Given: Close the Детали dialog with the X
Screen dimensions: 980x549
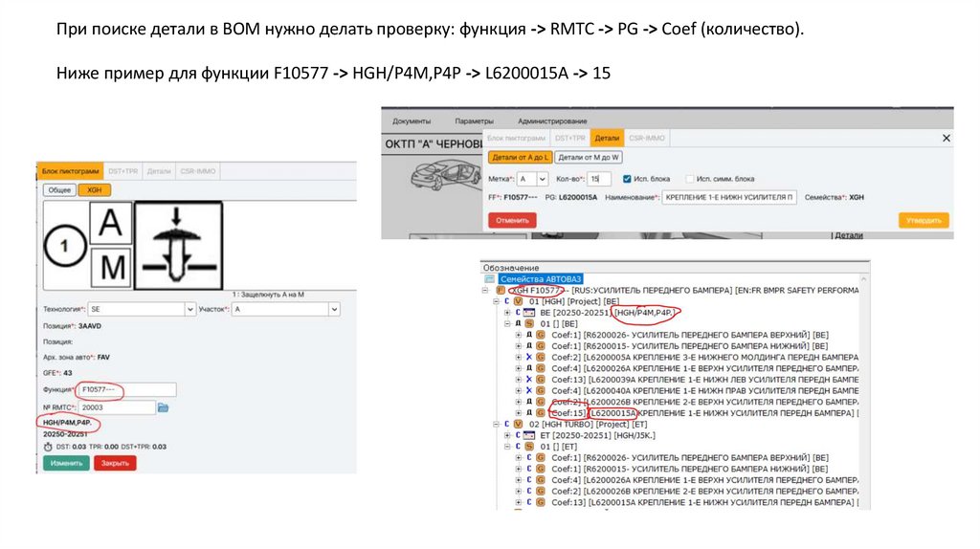Looking at the screenshot, I should click(x=947, y=138).
